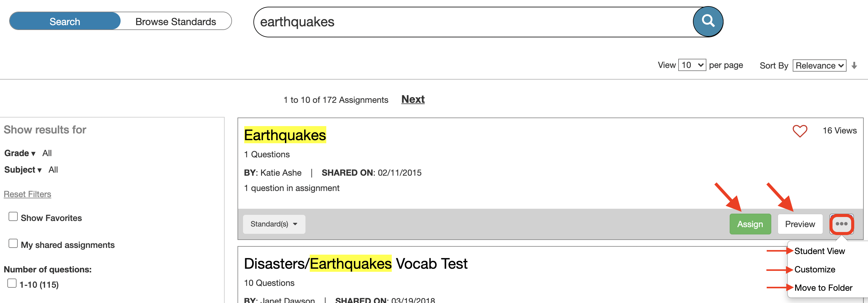Choose Student View from the popup menu

tap(819, 251)
